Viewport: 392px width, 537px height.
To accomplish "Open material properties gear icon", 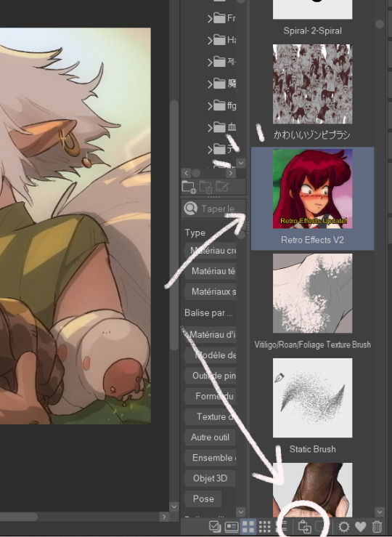I will click(344, 526).
